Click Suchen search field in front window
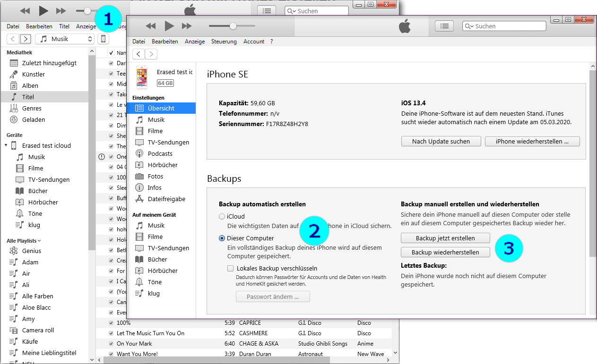The width and height of the screenshot is (597, 364). (x=504, y=26)
